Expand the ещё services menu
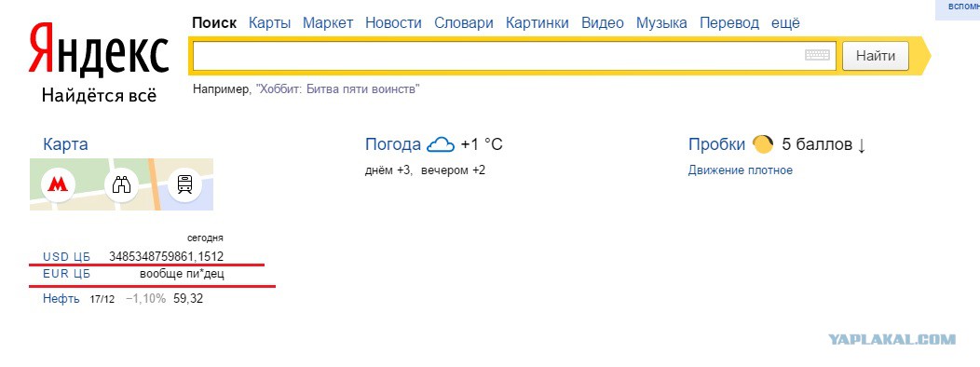The image size is (980, 367). (785, 23)
